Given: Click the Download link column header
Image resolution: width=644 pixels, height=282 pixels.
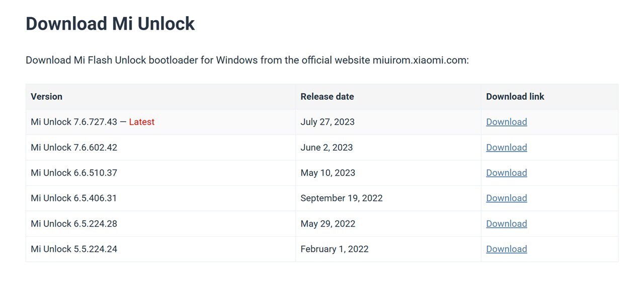Looking at the screenshot, I should pyautogui.click(x=515, y=96).
